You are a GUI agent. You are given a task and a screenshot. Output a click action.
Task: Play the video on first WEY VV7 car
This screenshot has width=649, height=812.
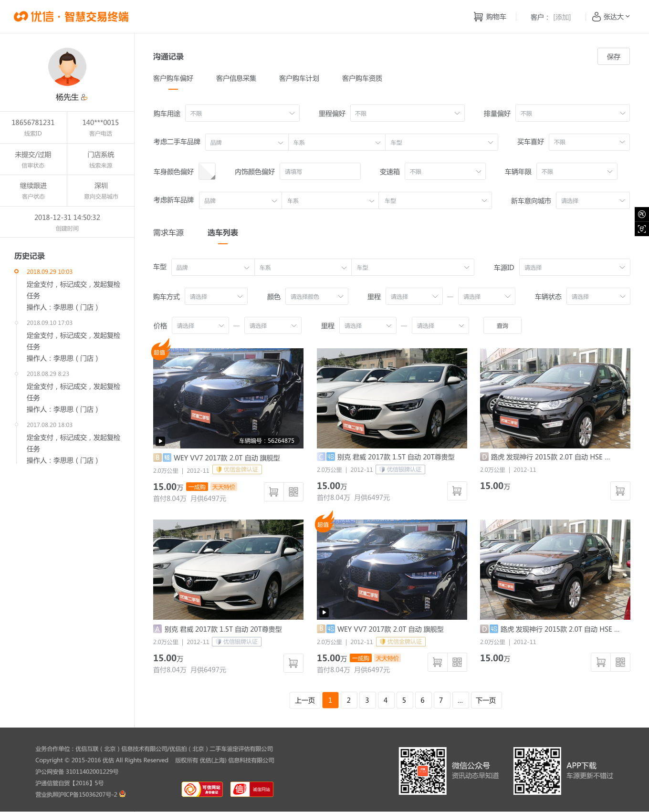(x=160, y=441)
